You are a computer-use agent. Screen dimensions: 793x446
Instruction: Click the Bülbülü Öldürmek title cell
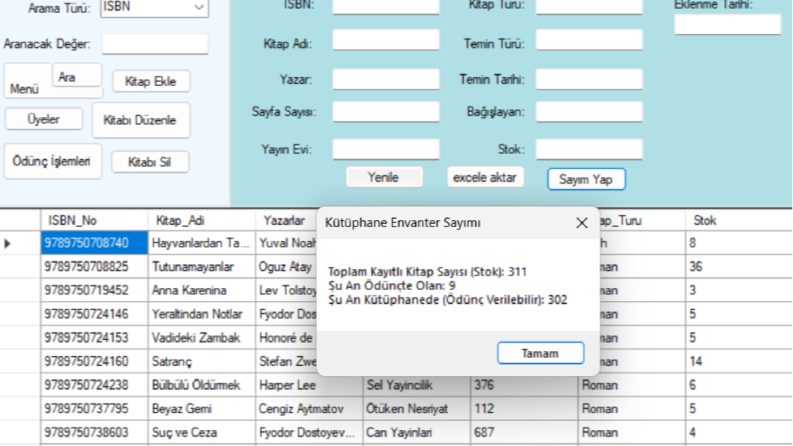(202, 385)
